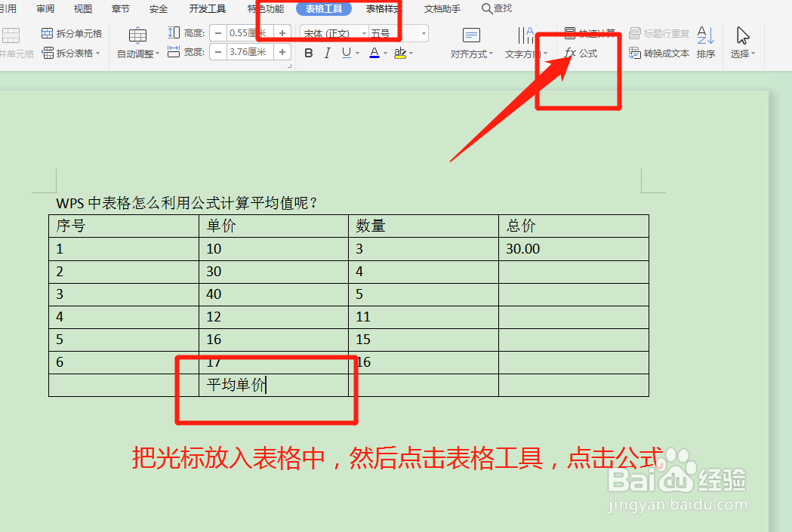Toggle Italic formatting
This screenshot has height=532, width=792.
[328, 53]
